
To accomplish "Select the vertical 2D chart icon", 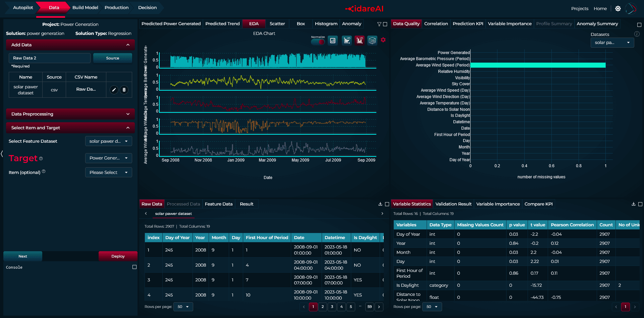I will point(360,41).
